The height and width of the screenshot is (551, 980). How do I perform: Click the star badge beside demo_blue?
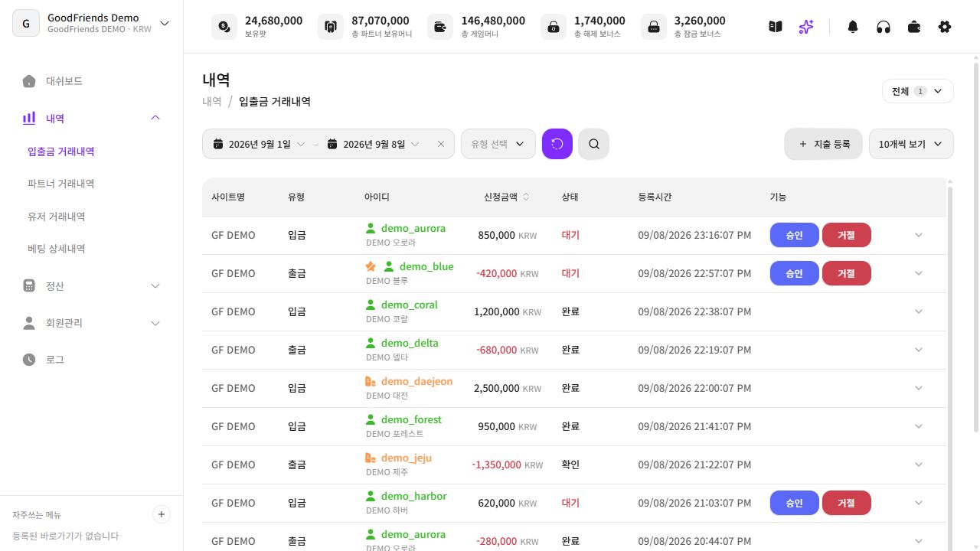[x=371, y=266]
